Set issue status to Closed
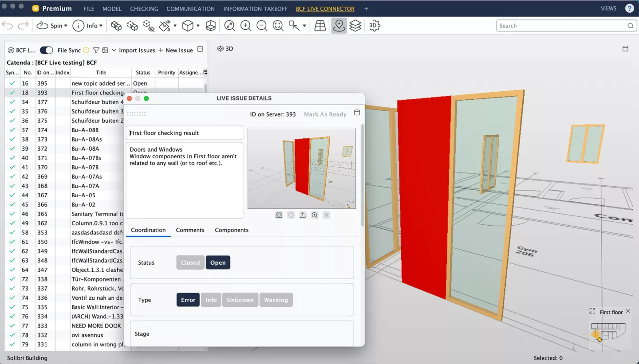The height and width of the screenshot is (364, 639). (x=190, y=262)
